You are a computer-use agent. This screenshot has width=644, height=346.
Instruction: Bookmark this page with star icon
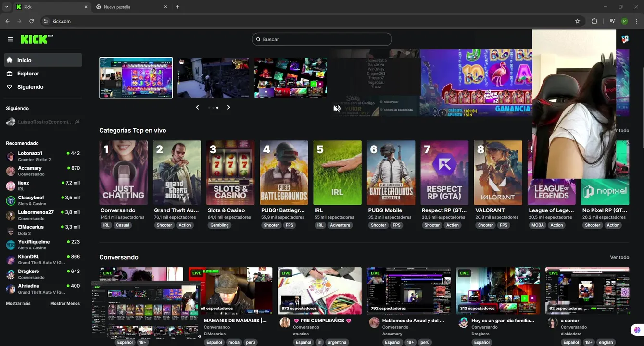tap(577, 21)
